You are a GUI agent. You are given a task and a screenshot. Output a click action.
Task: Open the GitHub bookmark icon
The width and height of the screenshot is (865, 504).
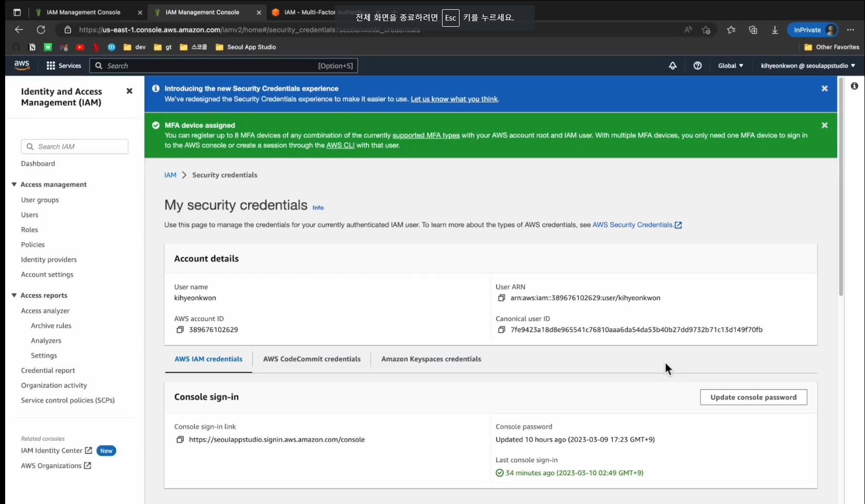click(x=16, y=47)
